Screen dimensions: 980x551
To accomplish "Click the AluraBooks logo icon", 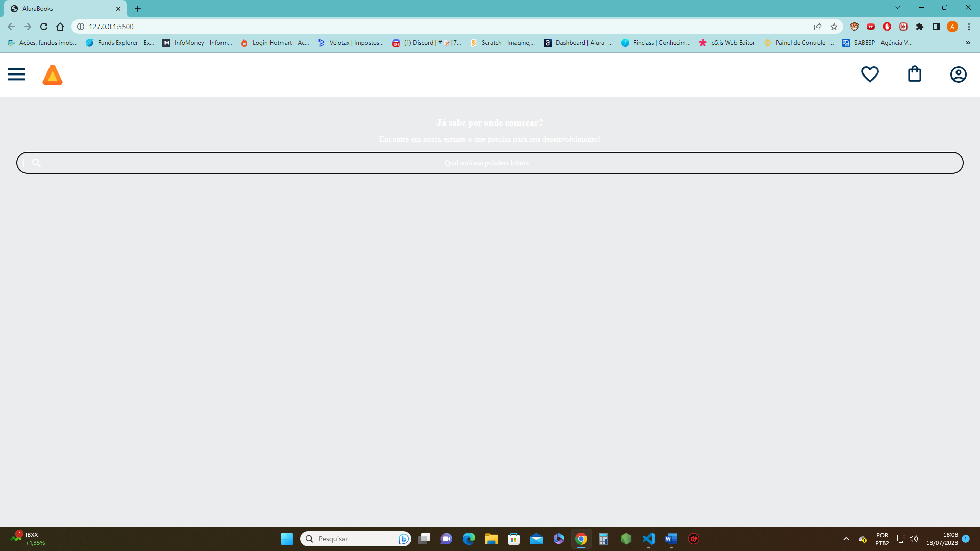I will click(x=52, y=74).
